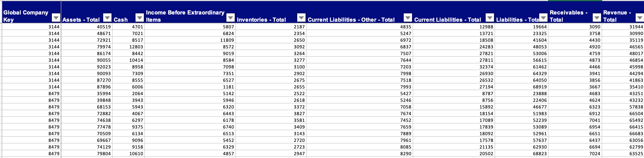Click the Revenue cell with value 43251
Viewport: 644px width, 158px height.
click(623, 93)
